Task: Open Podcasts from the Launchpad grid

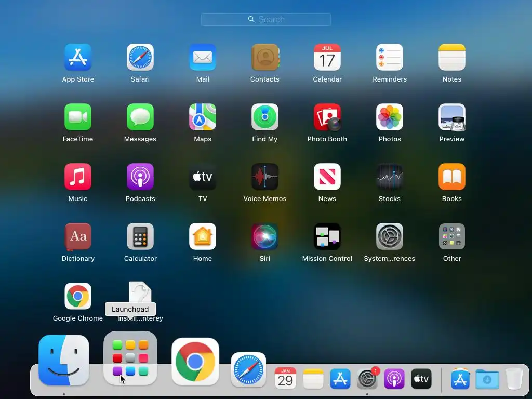Action: point(140,177)
